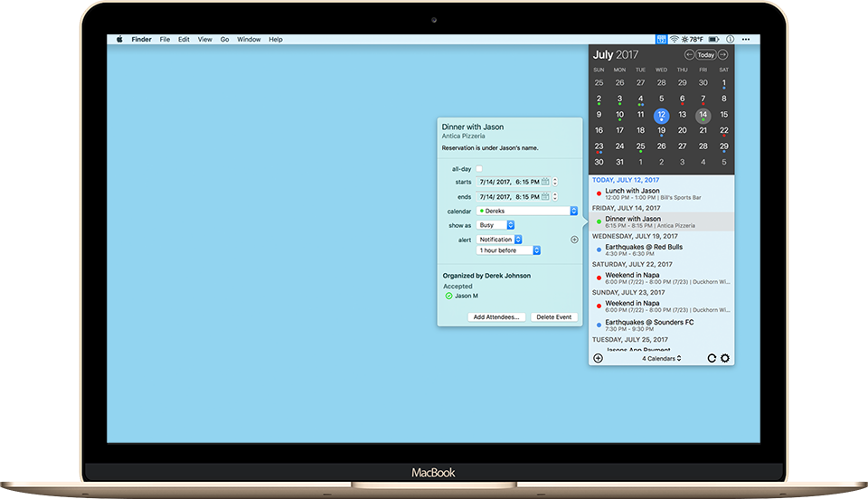Open the Help menu
Image resolution: width=868 pixels, height=499 pixels.
tap(276, 39)
